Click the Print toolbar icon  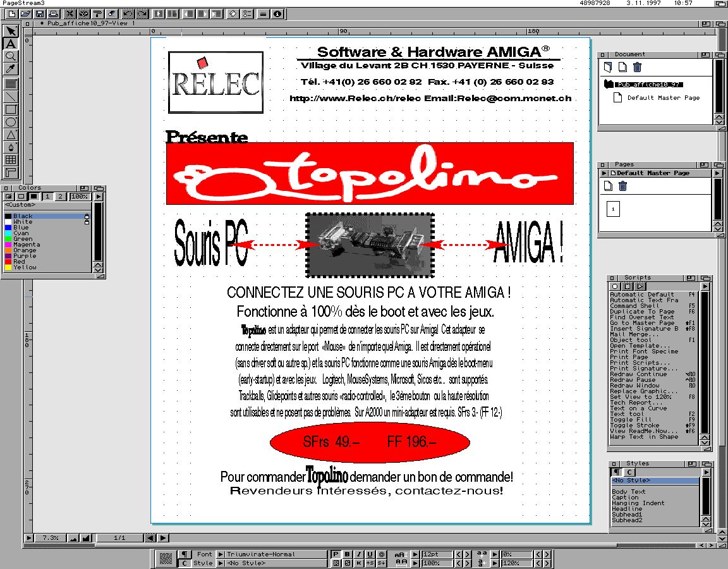coord(53,14)
